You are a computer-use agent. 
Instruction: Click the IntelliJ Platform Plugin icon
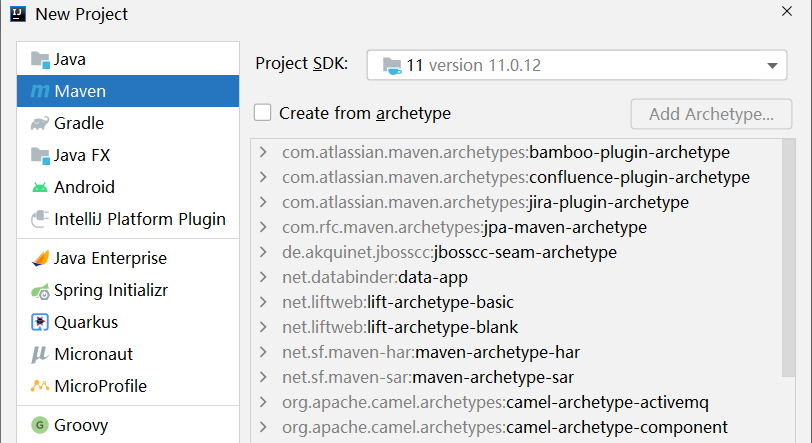pos(40,219)
